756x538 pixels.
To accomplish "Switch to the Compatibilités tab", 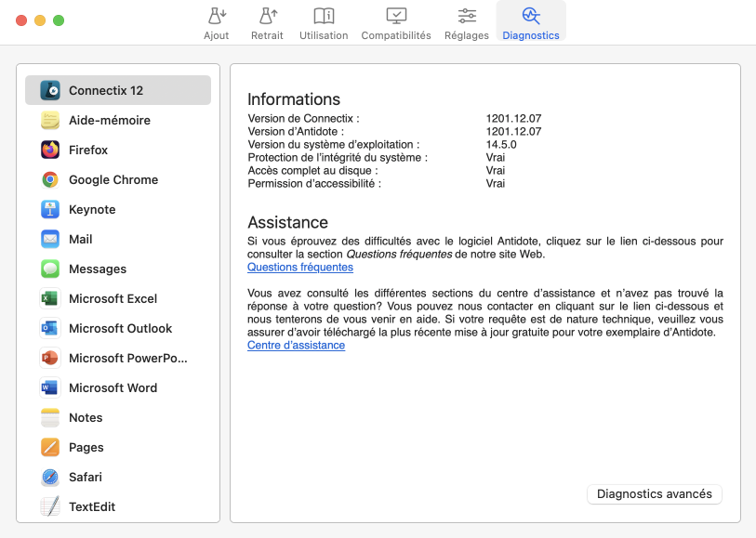I will pyautogui.click(x=395, y=22).
